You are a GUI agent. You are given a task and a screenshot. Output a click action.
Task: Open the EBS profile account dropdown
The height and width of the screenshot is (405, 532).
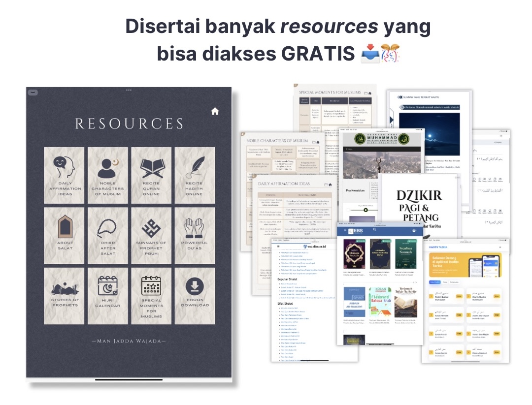click(414, 230)
